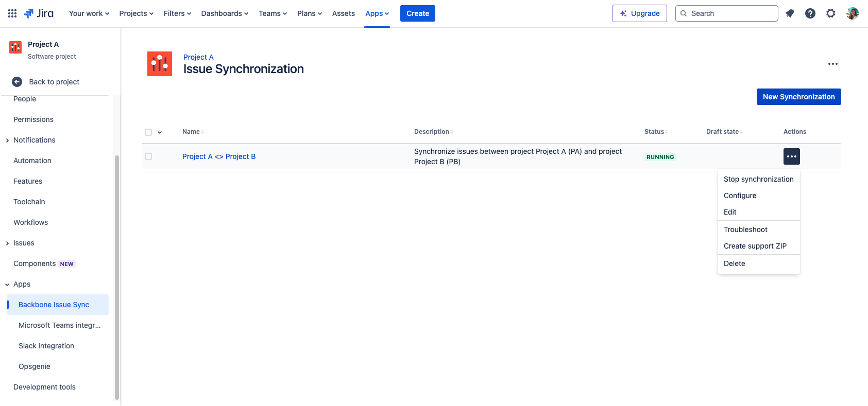Image resolution: width=868 pixels, height=406 pixels.
Task: Open the Projects dropdown in top navigation
Action: pyautogui.click(x=136, y=13)
